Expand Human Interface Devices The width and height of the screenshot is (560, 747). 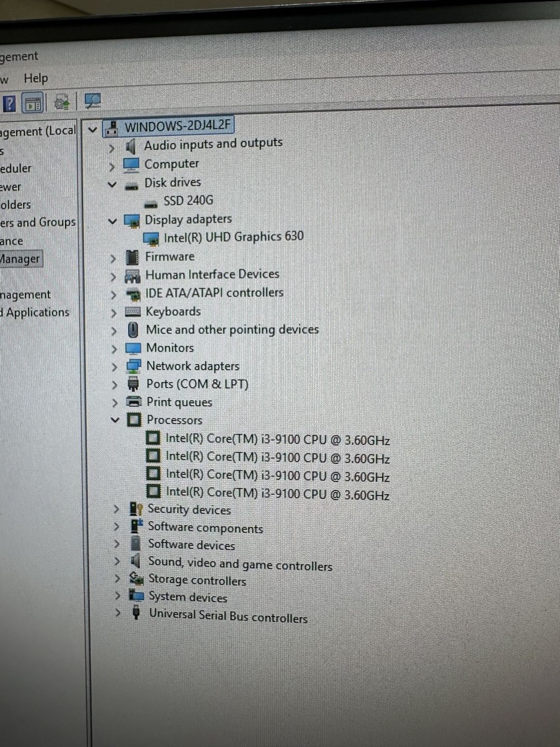tap(113, 277)
